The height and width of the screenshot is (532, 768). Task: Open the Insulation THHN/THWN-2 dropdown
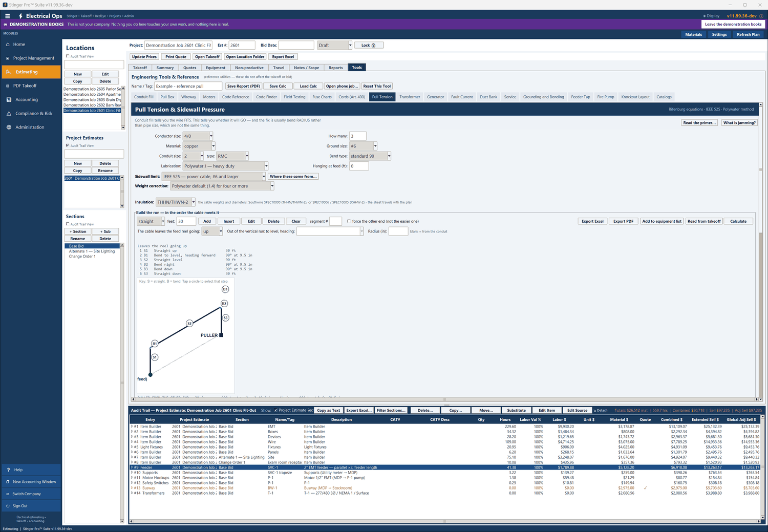click(175, 202)
